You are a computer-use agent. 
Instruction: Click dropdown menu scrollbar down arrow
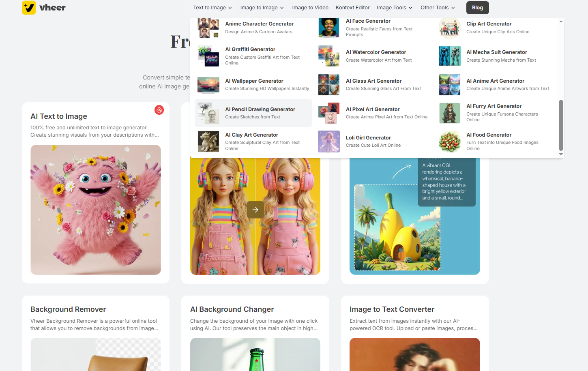tap(561, 154)
